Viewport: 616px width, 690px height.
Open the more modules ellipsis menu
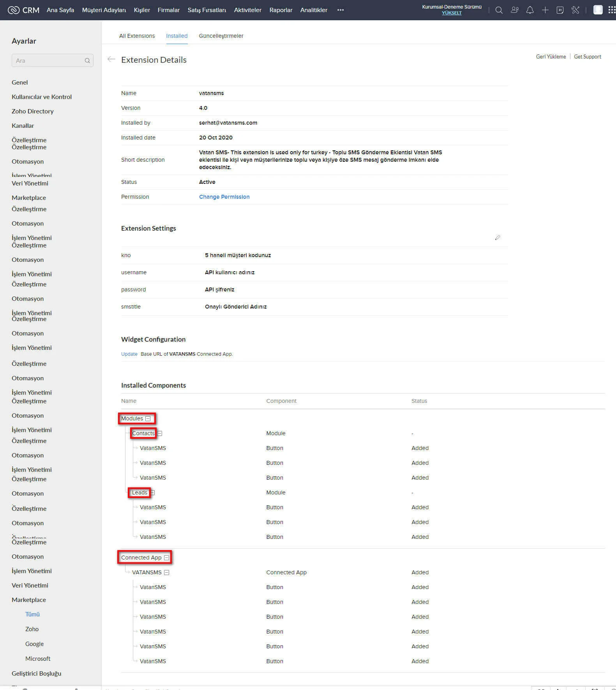pyautogui.click(x=341, y=10)
